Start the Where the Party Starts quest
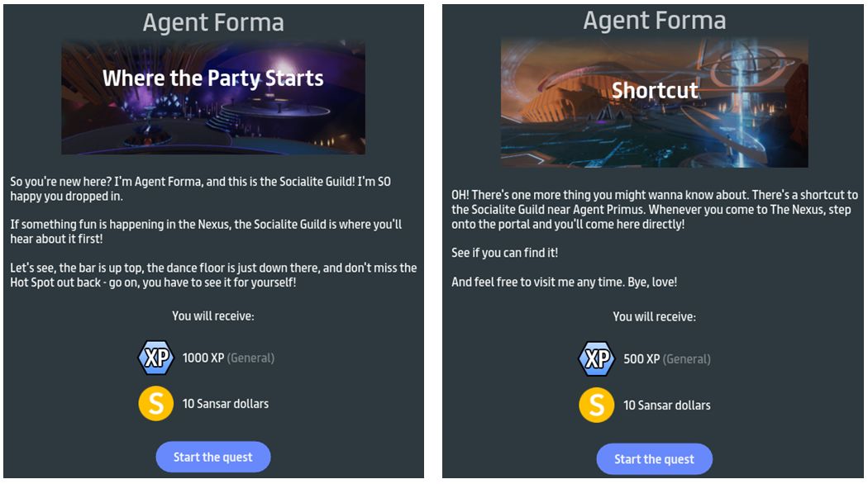Image resolution: width=868 pixels, height=484 pixels. coord(213,458)
